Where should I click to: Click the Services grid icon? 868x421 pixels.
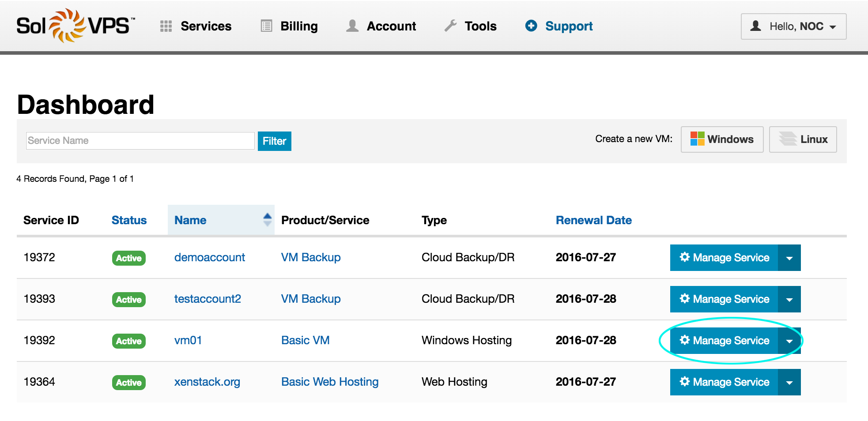tap(166, 26)
